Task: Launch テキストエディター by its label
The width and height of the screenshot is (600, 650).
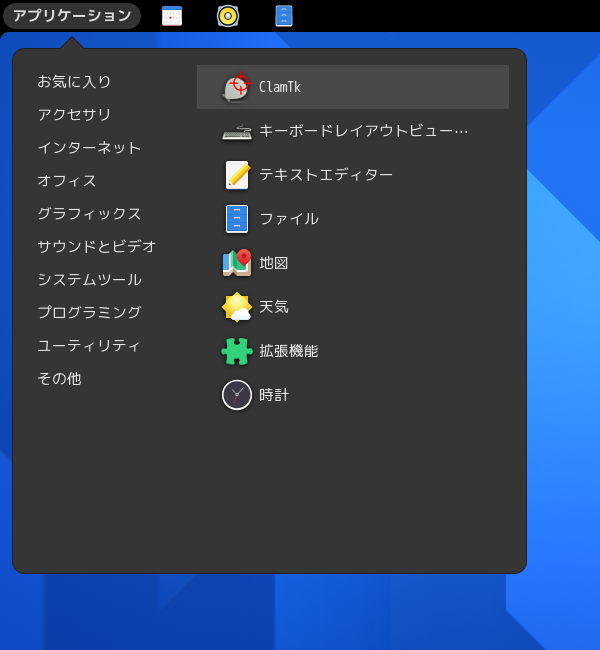Action: click(x=326, y=175)
